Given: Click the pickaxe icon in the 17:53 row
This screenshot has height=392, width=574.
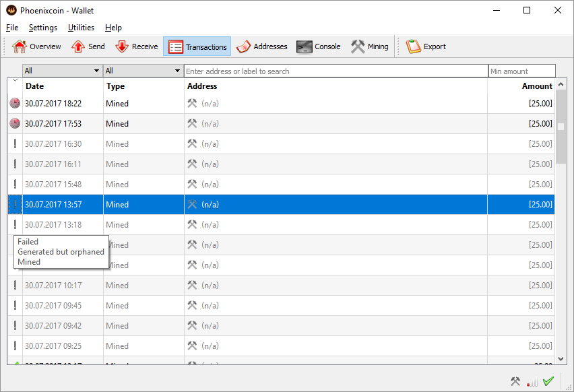Looking at the screenshot, I should (x=192, y=123).
